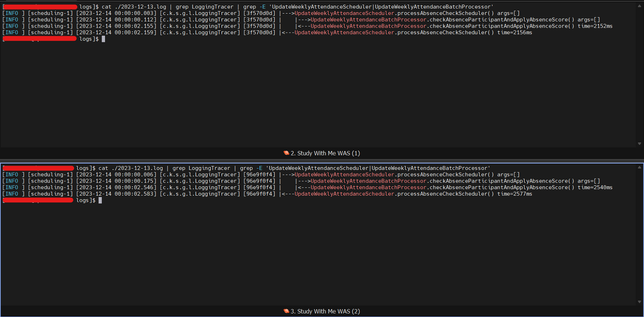Click the top pane's red UpdateWeeklyAttendanceBatchProcessor text with time=2152ms
The height and width of the screenshot is (317, 644).
point(368,26)
